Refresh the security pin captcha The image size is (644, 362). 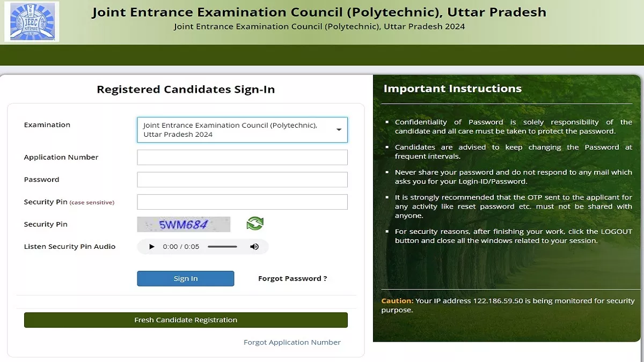(x=255, y=224)
